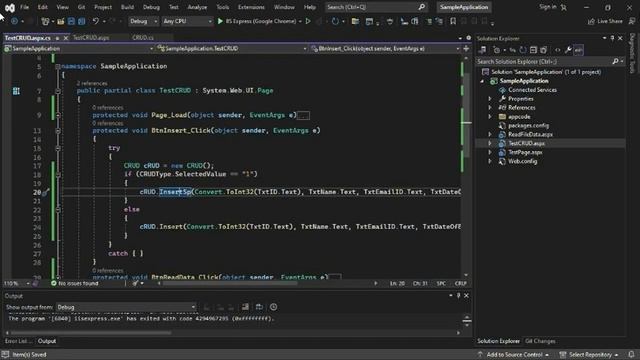640x360 pixels.
Task: Click the Solution Explorer sync with active document icon
Action: 513,50
